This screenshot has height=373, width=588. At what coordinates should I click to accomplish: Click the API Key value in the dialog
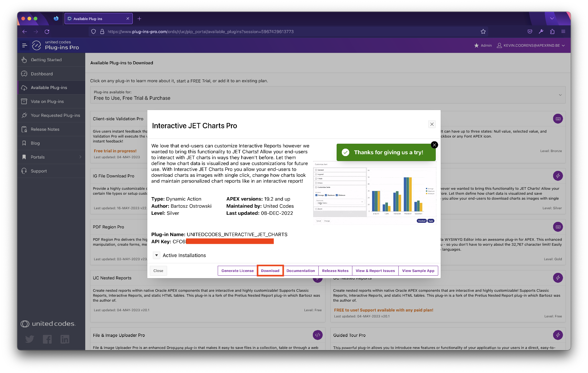pyautogui.click(x=223, y=241)
